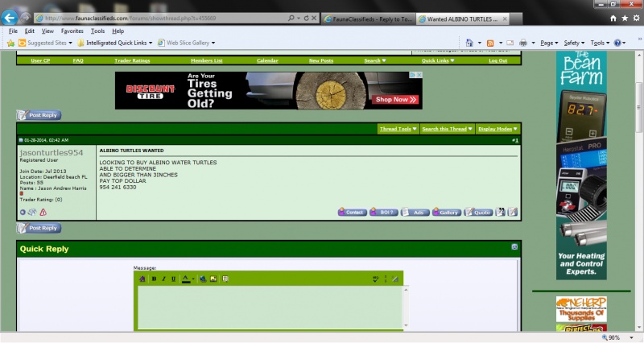Open favorites using the white star icon
Viewport: 644px width, 343px height.
click(625, 18)
